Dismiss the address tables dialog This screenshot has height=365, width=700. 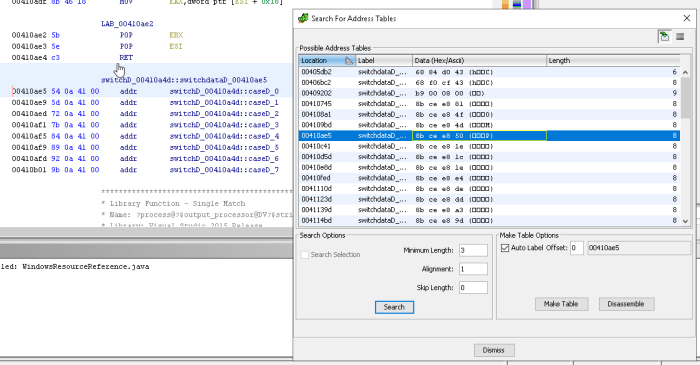click(494, 350)
